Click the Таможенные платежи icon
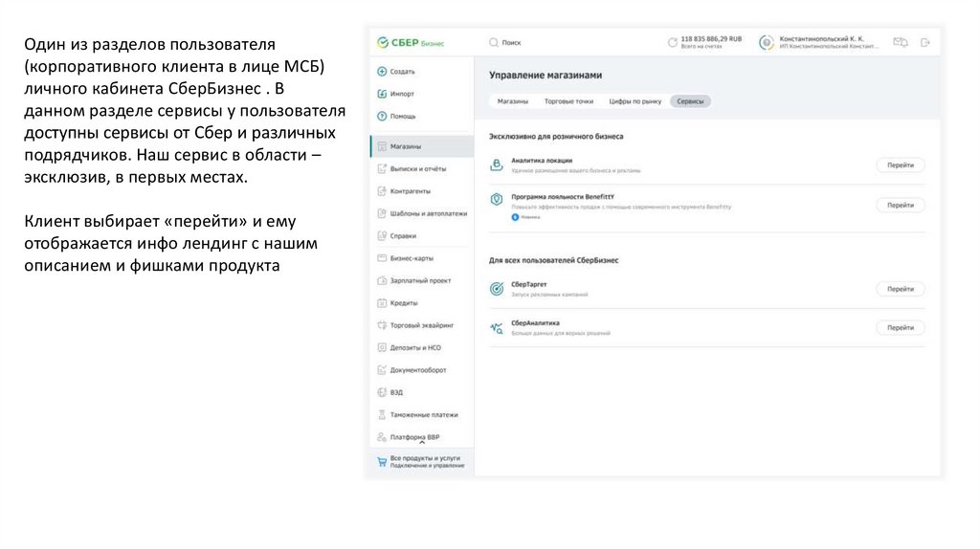Viewport: 980px width, 549px height. (x=382, y=415)
